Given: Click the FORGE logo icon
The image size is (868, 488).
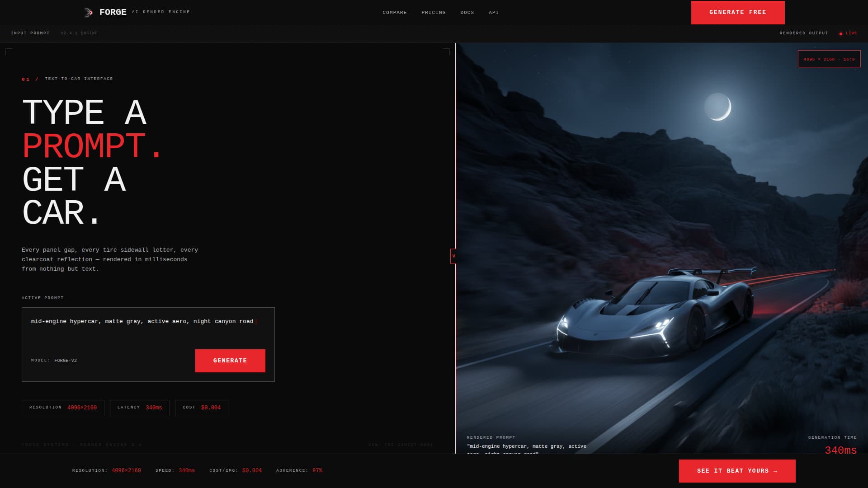Looking at the screenshot, I should tap(89, 12).
